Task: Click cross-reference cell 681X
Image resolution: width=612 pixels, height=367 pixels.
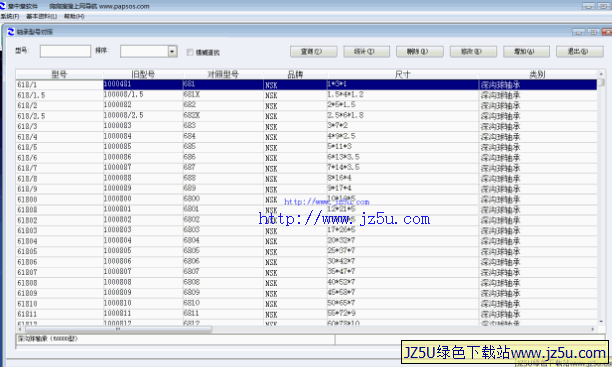Action: coord(223,95)
